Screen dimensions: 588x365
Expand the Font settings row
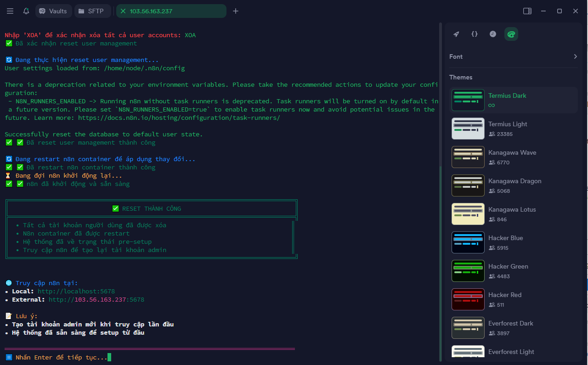coord(514,56)
